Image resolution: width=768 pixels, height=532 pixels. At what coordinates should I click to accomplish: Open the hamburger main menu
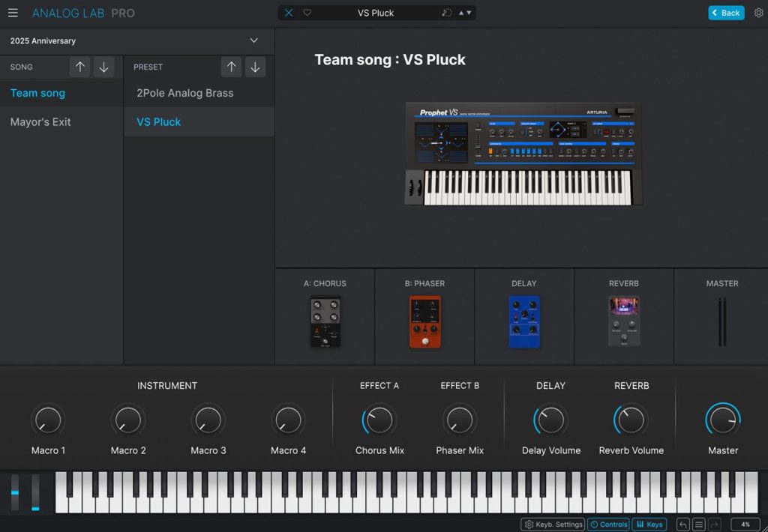tap(13, 13)
